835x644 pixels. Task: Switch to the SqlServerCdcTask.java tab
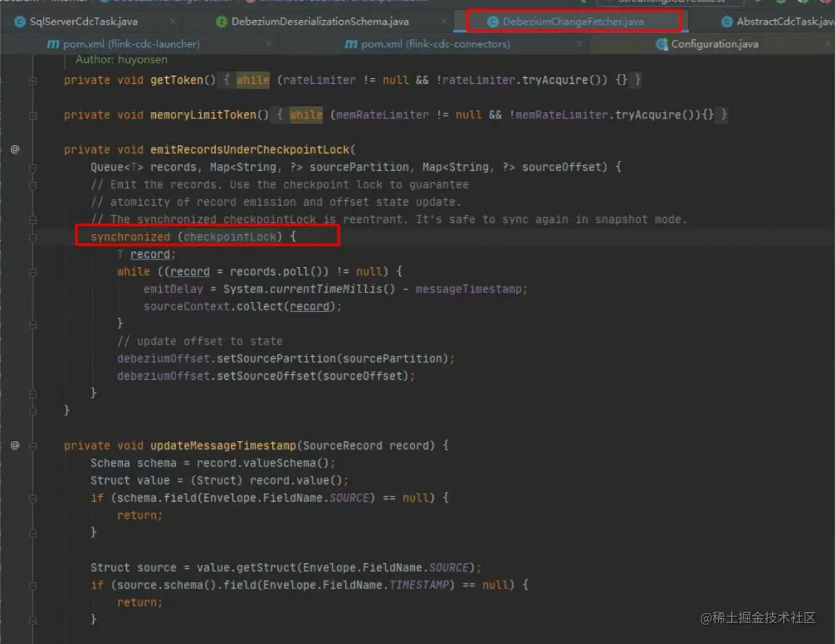coord(84,22)
